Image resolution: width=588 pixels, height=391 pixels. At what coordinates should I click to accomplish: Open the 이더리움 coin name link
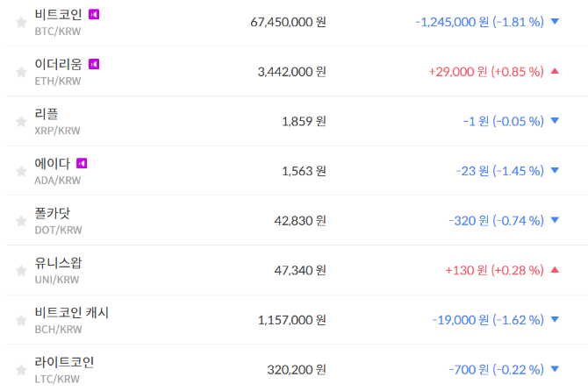pos(59,64)
